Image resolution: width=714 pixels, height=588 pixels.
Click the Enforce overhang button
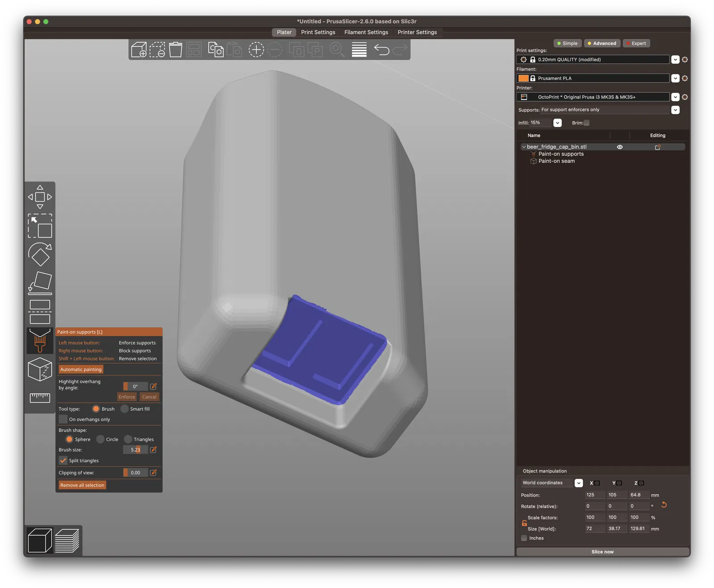[x=127, y=397]
